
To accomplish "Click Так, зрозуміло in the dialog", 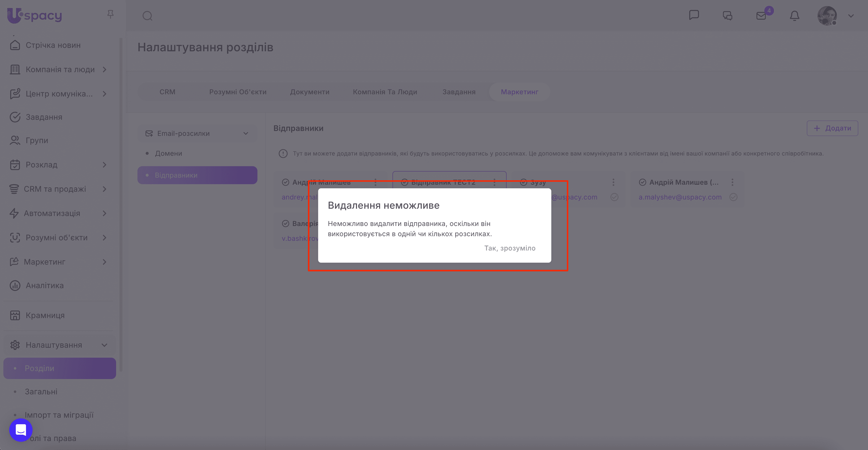I will [510, 248].
